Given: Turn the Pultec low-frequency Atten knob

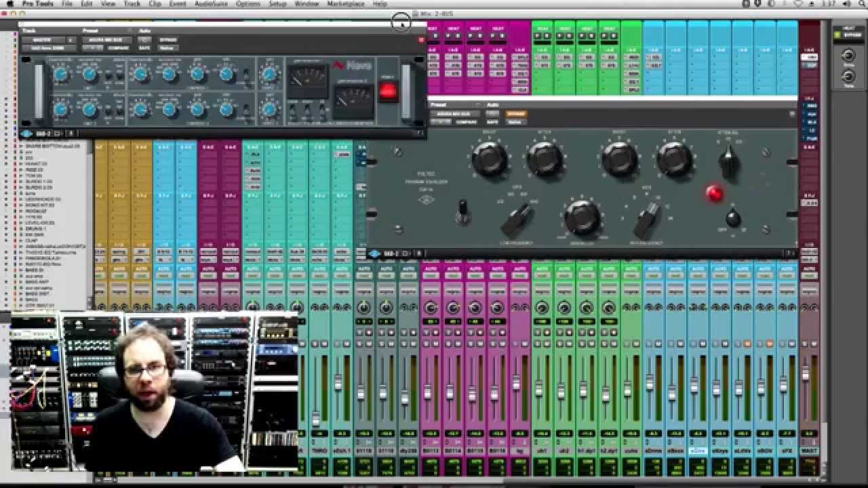Looking at the screenshot, I should click(x=545, y=159).
